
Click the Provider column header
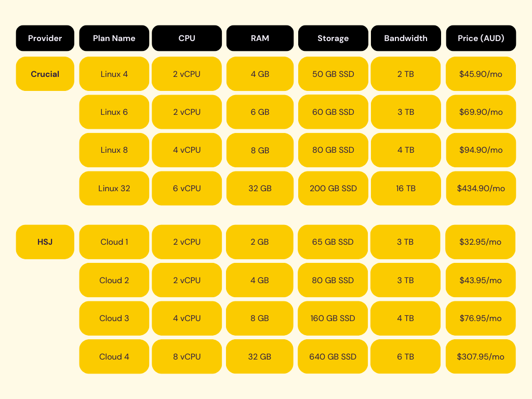pos(45,38)
